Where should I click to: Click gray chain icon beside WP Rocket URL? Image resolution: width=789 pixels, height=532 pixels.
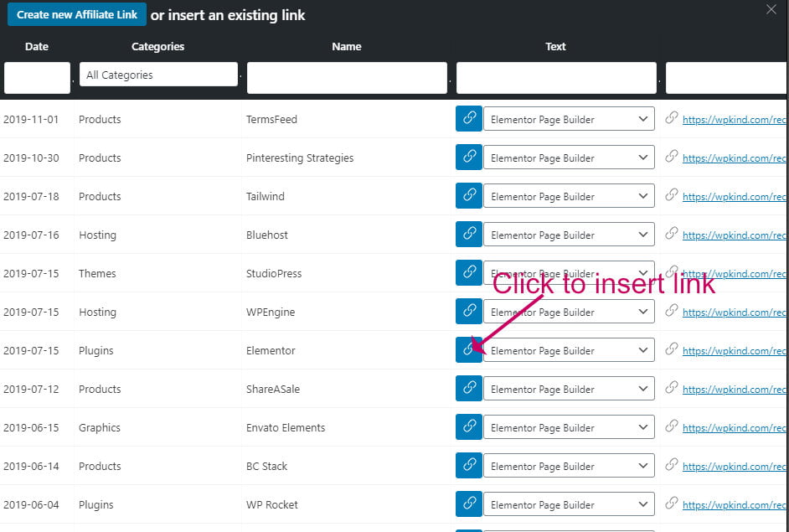pos(671,504)
